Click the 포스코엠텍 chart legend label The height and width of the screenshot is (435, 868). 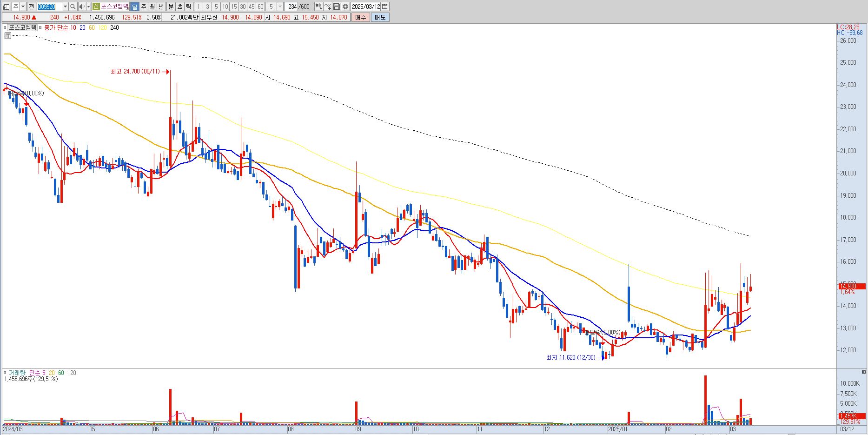(x=22, y=27)
